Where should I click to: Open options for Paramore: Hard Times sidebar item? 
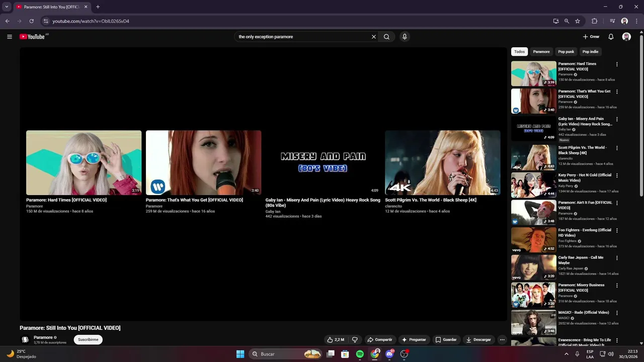[617, 64]
